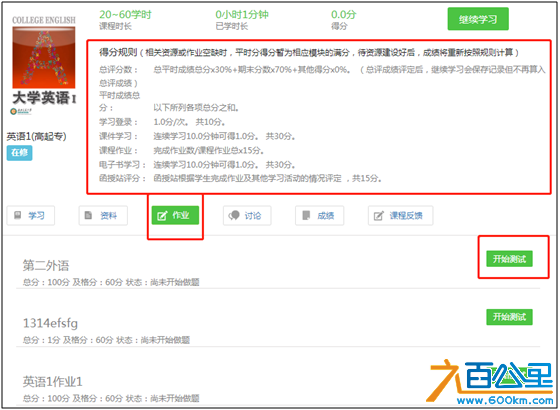Screen dimensions: 560x410
Task: Switch to the 资料 tab
Action: coord(103,215)
